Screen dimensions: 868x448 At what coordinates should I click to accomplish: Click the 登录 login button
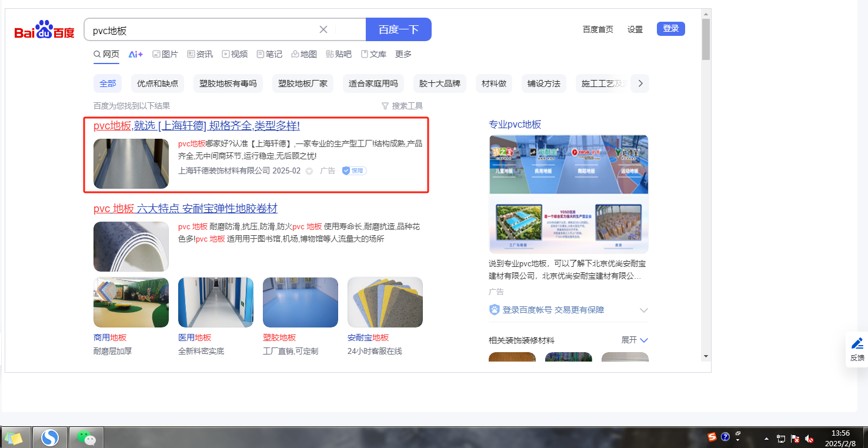click(x=671, y=28)
